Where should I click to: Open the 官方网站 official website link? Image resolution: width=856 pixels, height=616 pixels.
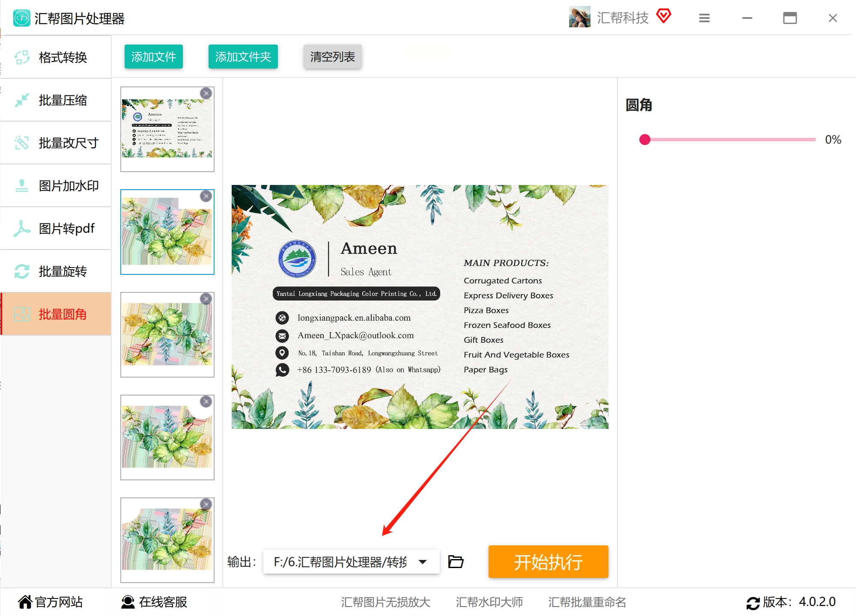click(50, 602)
